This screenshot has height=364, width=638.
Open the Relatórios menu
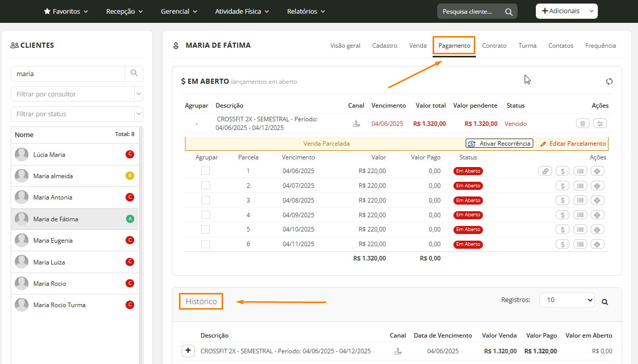tap(306, 11)
